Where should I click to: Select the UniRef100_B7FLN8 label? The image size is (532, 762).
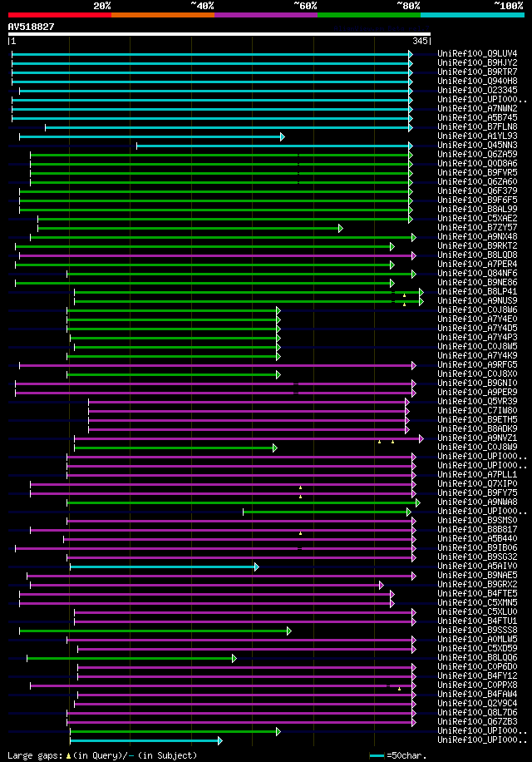(x=477, y=126)
